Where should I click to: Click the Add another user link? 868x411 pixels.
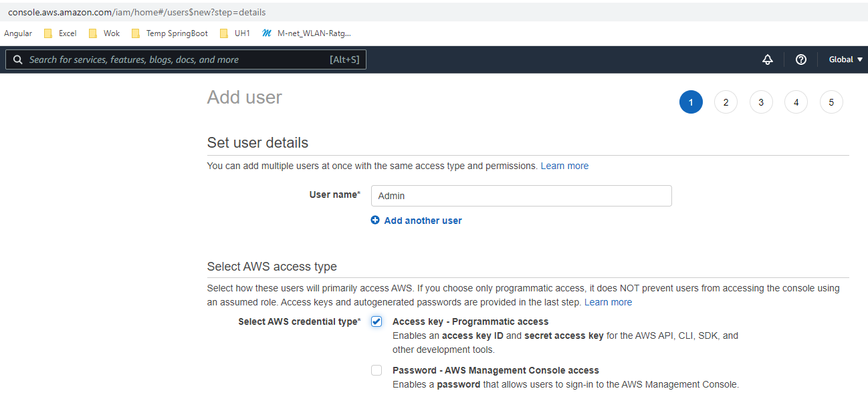pos(423,221)
